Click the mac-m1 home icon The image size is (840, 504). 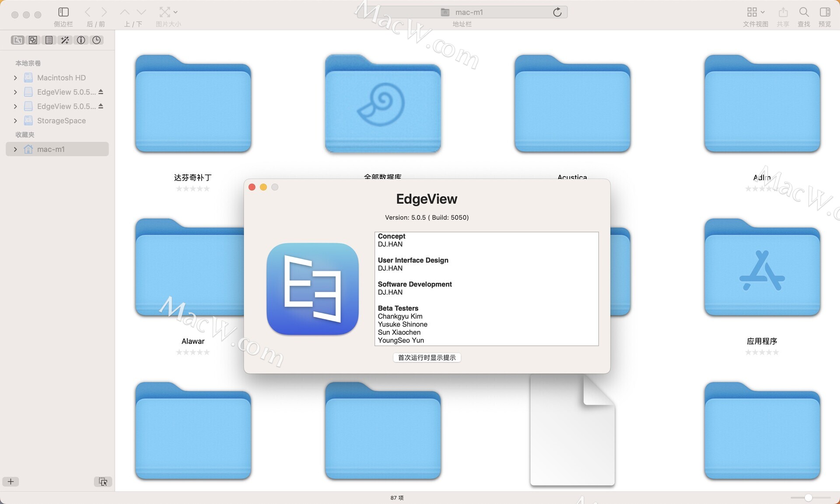point(28,149)
